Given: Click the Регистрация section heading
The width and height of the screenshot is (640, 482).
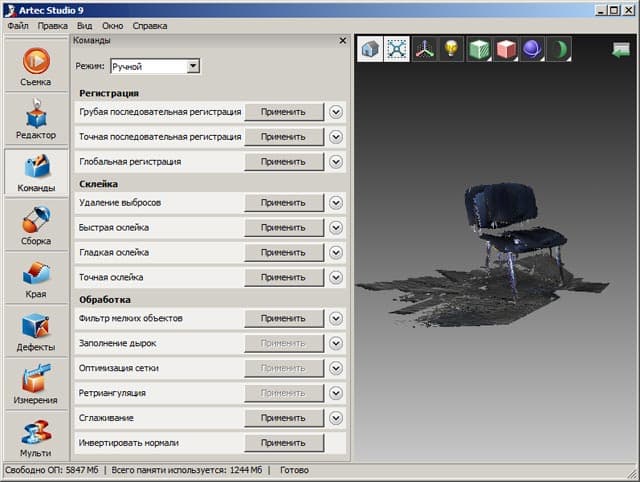Looking at the screenshot, I should (x=109, y=93).
